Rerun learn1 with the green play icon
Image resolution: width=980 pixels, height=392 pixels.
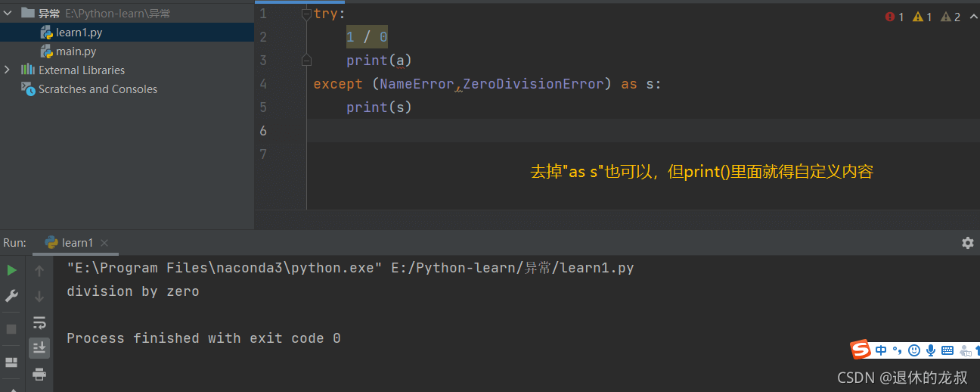11,270
